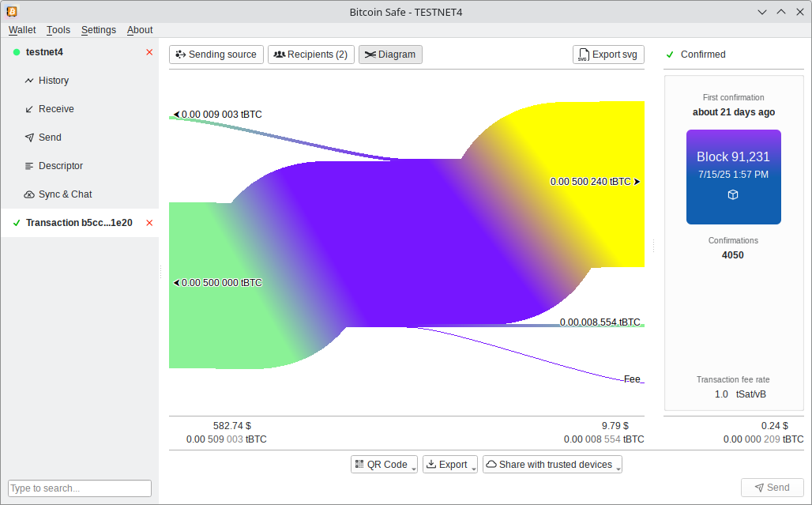Click the 1.0 tSat/vB fee rate value
This screenshot has width=812, height=505.
pos(740,394)
